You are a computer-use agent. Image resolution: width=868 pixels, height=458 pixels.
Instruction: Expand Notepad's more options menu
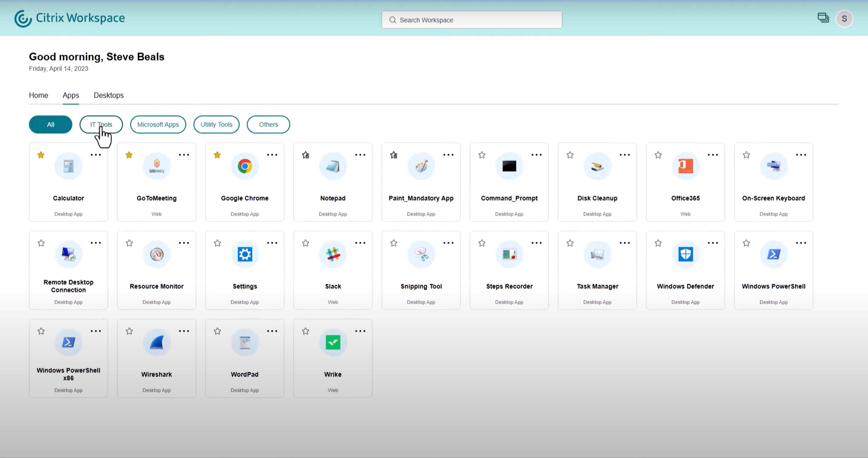[x=360, y=155]
